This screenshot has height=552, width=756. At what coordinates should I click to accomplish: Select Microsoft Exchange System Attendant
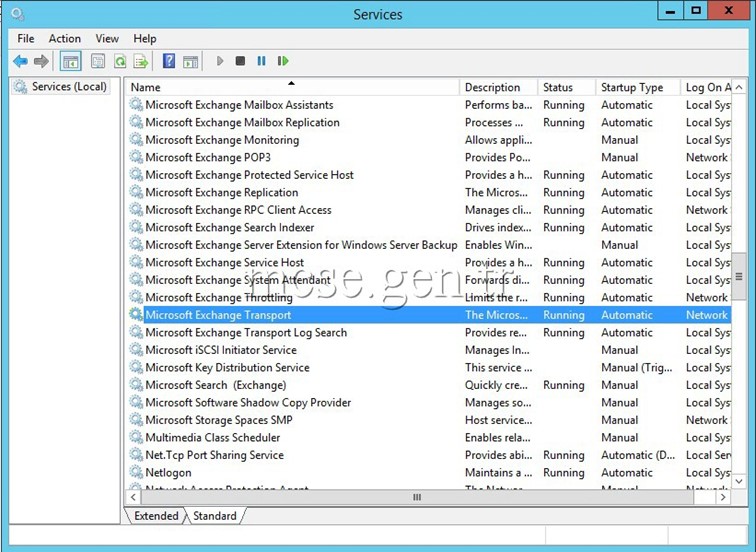(x=429, y=280)
